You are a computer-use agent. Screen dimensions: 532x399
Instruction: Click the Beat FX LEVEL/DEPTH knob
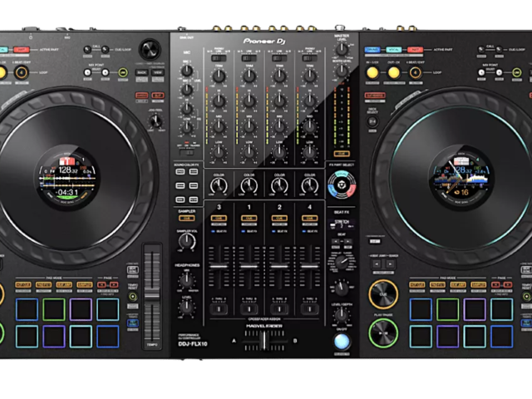342,315
